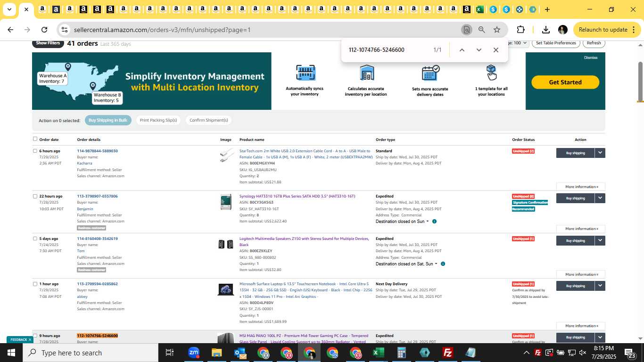Click Get Started on the inventory banner
This screenshot has height=362, width=644.
coord(565,82)
